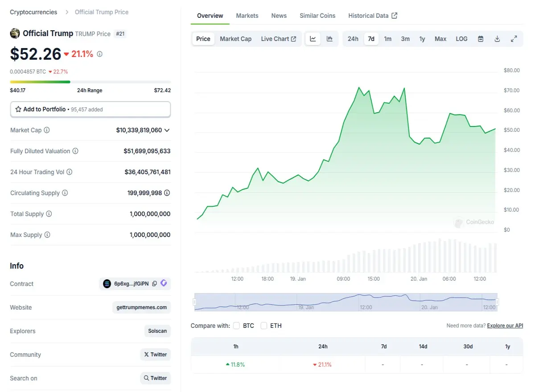Expand the chart to fullscreen
This screenshot has width=535, height=392.
(x=514, y=39)
